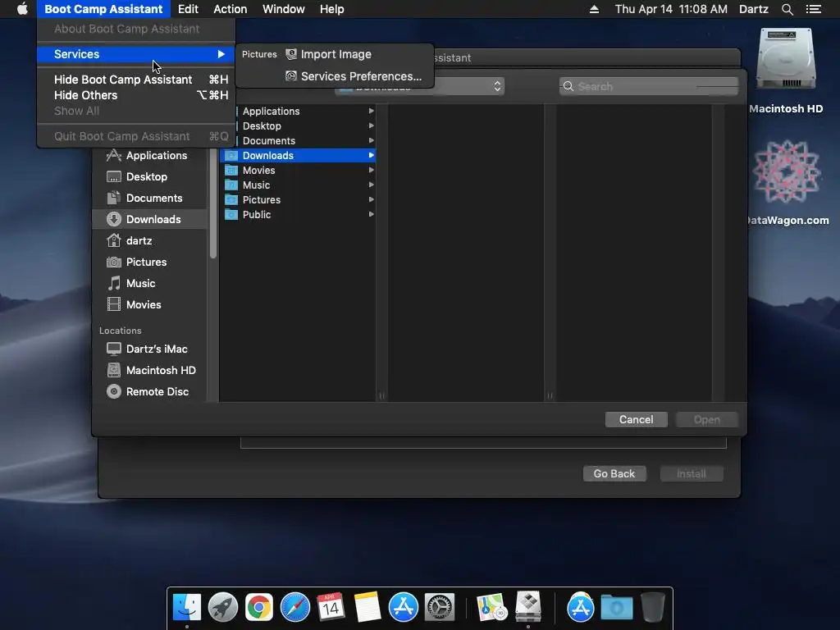Image resolution: width=840 pixels, height=630 pixels.
Task: Select Downloads in the dialog sidebar
Action: [149, 219]
